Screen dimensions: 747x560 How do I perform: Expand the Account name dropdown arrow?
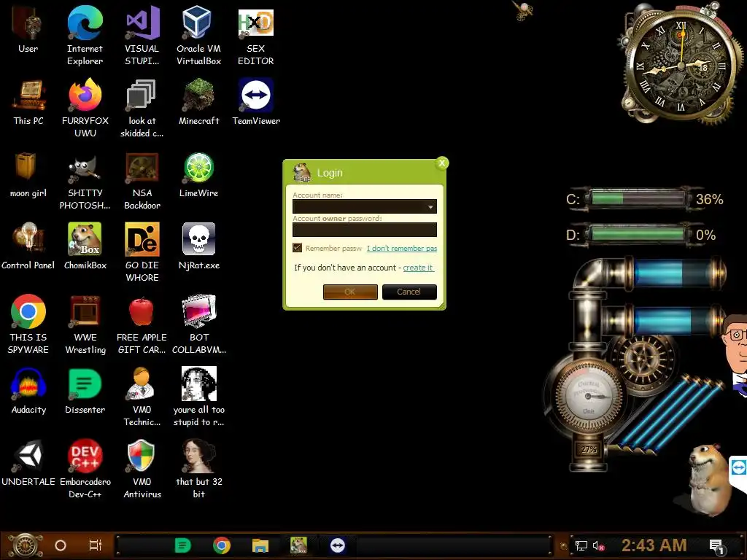point(430,206)
